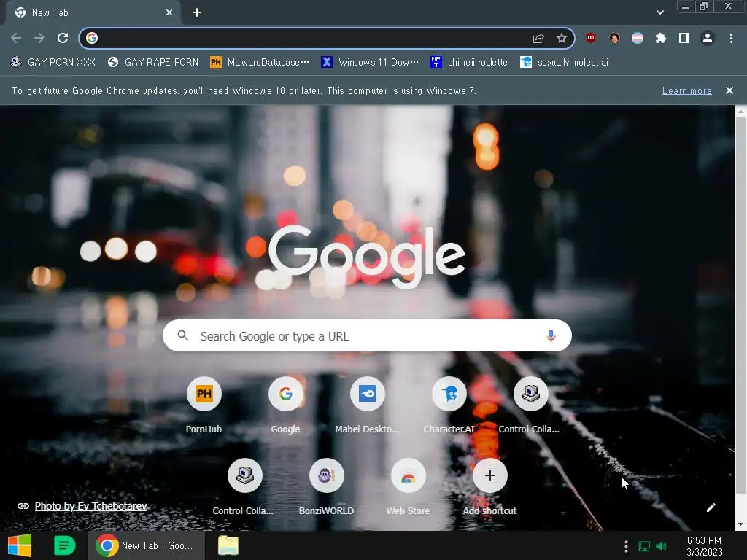Image resolution: width=747 pixels, height=560 pixels.
Task: Share this page via share icon
Action: [538, 38]
